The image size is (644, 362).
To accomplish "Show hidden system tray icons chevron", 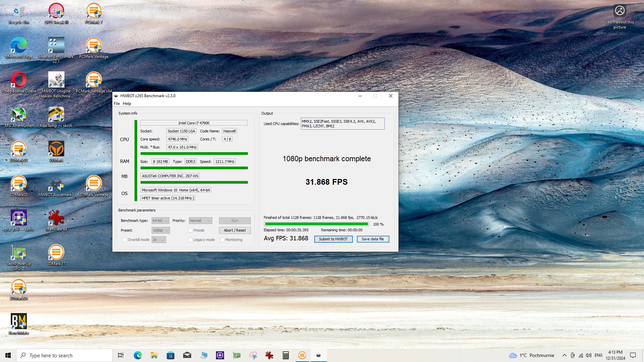I will pyautogui.click(x=564, y=355).
